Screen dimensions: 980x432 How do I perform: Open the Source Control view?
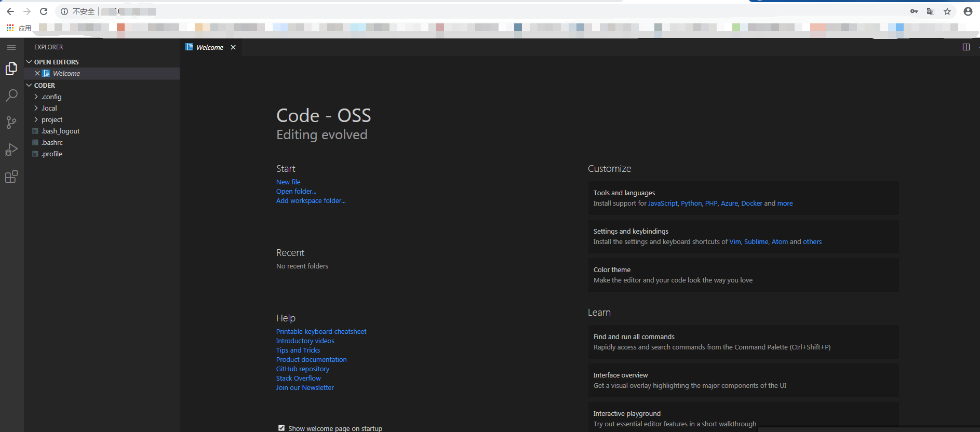[x=11, y=123]
